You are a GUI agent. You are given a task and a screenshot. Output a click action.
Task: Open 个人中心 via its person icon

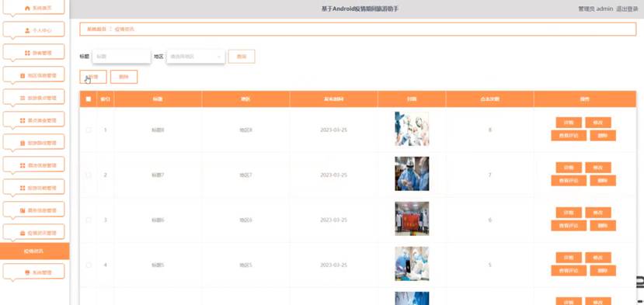point(27,30)
